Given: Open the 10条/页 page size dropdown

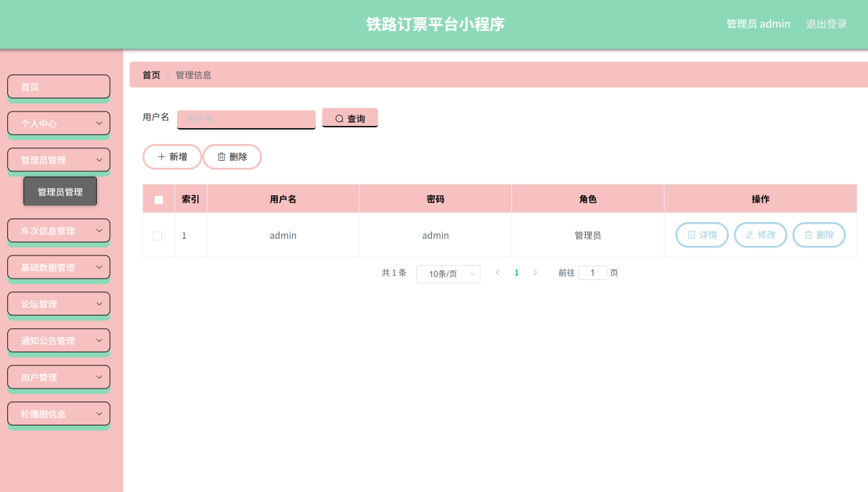Looking at the screenshot, I should (x=448, y=273).
